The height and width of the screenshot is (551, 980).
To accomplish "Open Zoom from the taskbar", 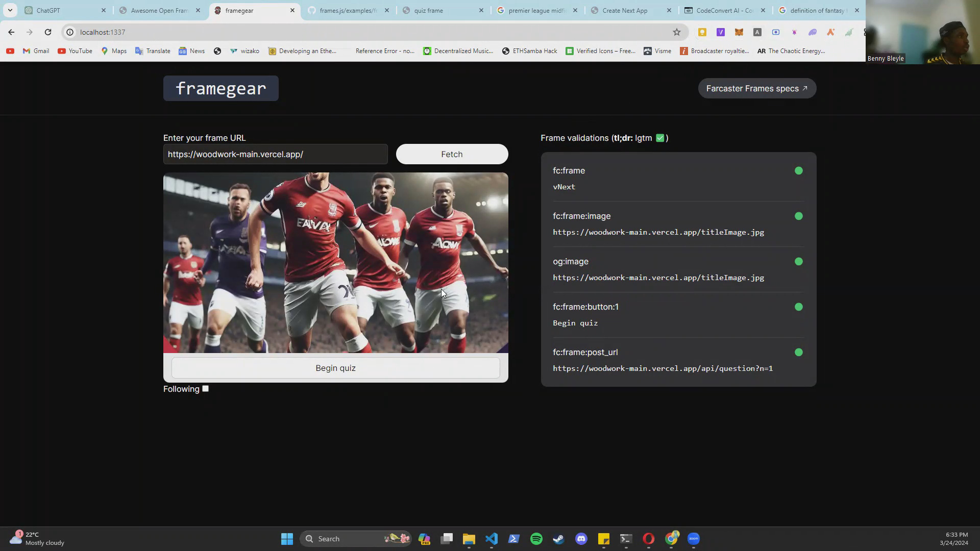I will click(694, 539).
